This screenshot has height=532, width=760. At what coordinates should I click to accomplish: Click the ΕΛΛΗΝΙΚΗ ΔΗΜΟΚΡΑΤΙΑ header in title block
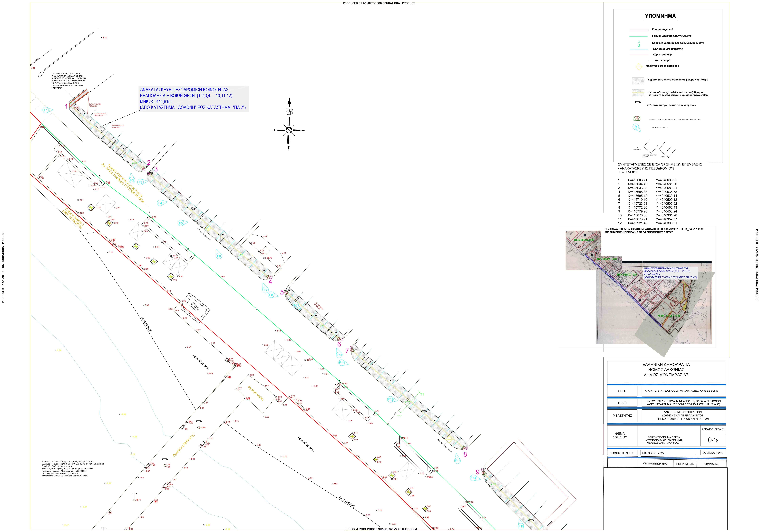click(666, 365)
